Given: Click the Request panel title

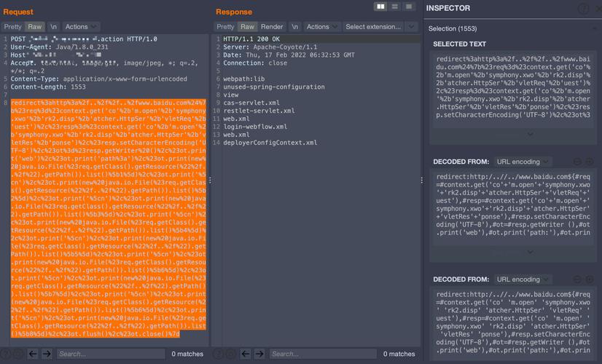Looking at the screenshot, I should point(18,12).
